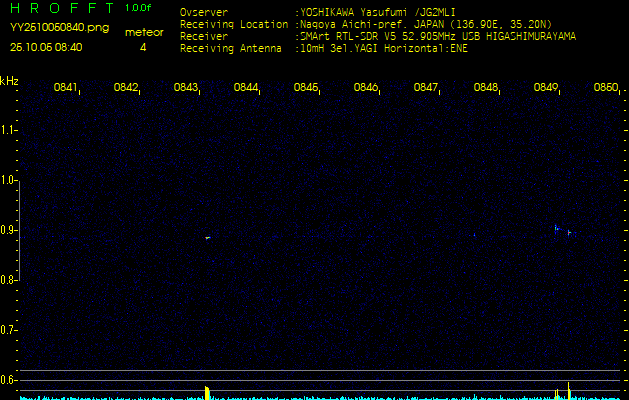Click the 0847 time marker
The height and width of the screenshot is (400, 629).
click(425, 87)
